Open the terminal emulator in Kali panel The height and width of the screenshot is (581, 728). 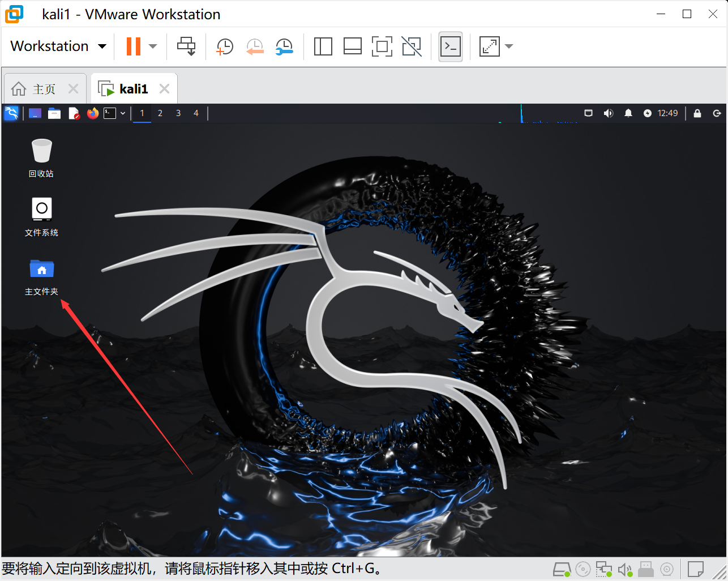coord(110,113)
